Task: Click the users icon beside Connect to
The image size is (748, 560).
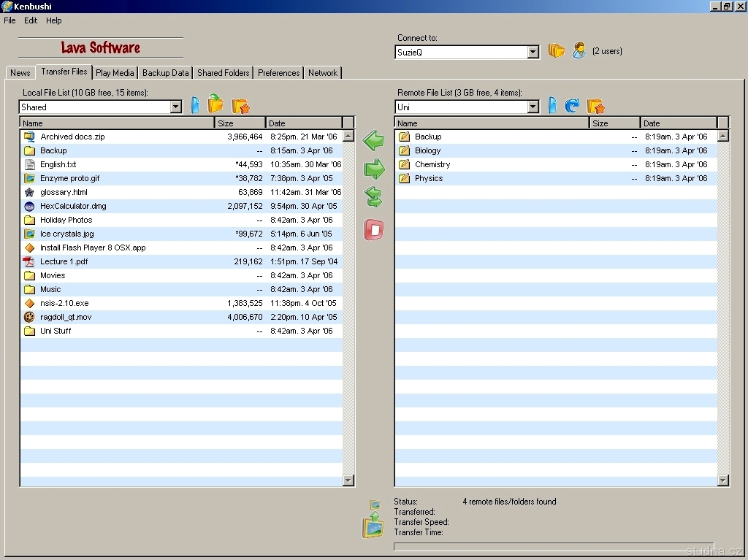Action: tap(579, 50)
